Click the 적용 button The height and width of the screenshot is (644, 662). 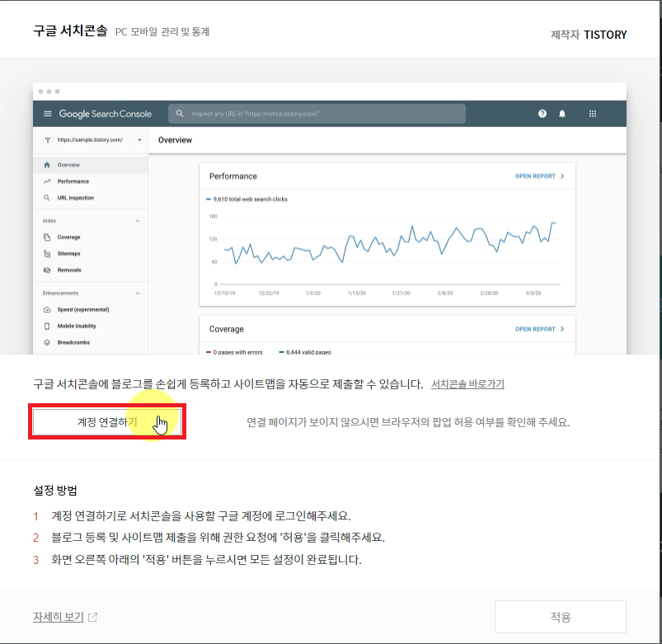pyautogui.click(x=561, y=617)
